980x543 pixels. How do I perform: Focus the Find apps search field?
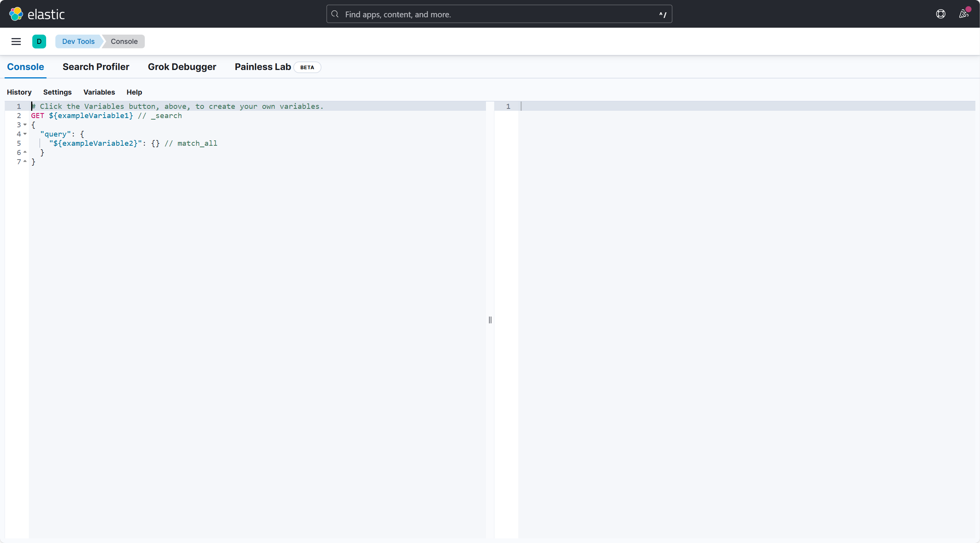coord(499,14)
